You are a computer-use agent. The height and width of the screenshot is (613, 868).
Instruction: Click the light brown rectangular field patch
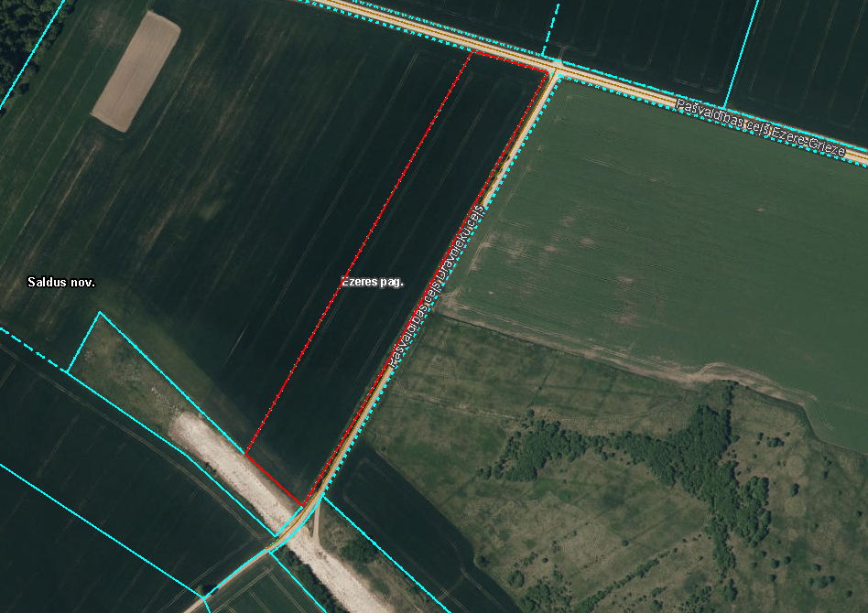click(x=136, y=71)
